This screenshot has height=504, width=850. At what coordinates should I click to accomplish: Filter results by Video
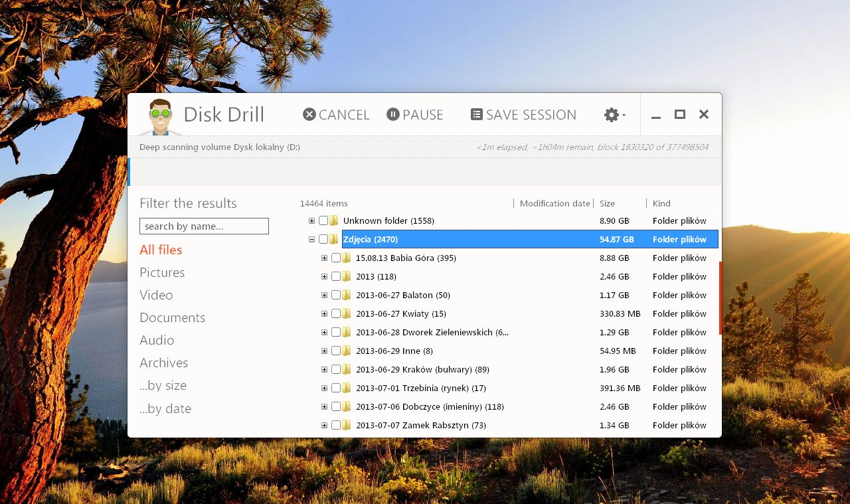(x=156, y=295)
